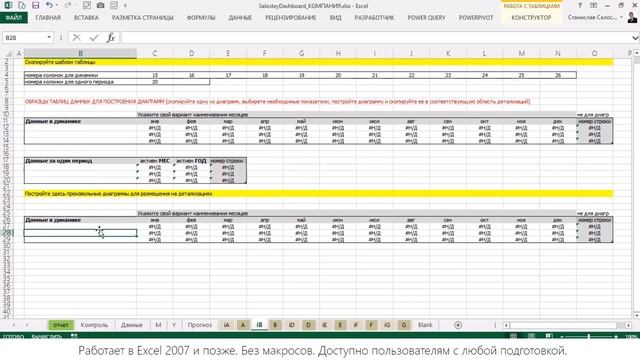Open the account dropdown next to user name
Screen dimensions: 640x360
tap(622, 18)
